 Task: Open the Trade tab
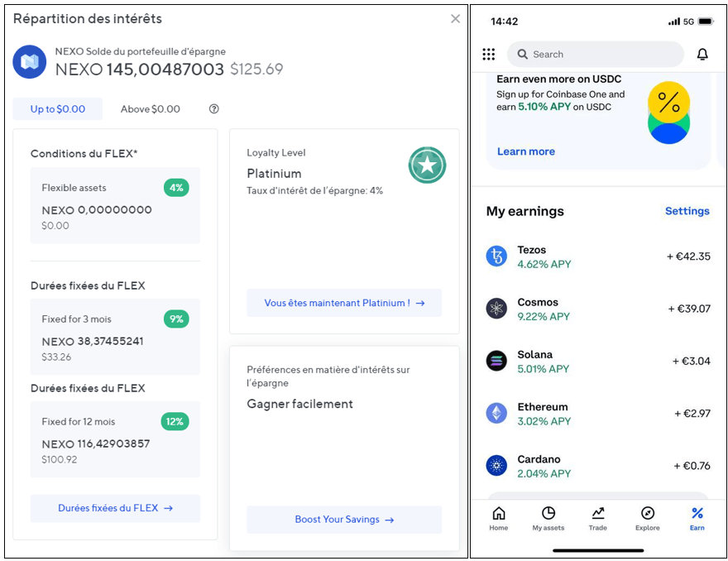tap(597, 519)
